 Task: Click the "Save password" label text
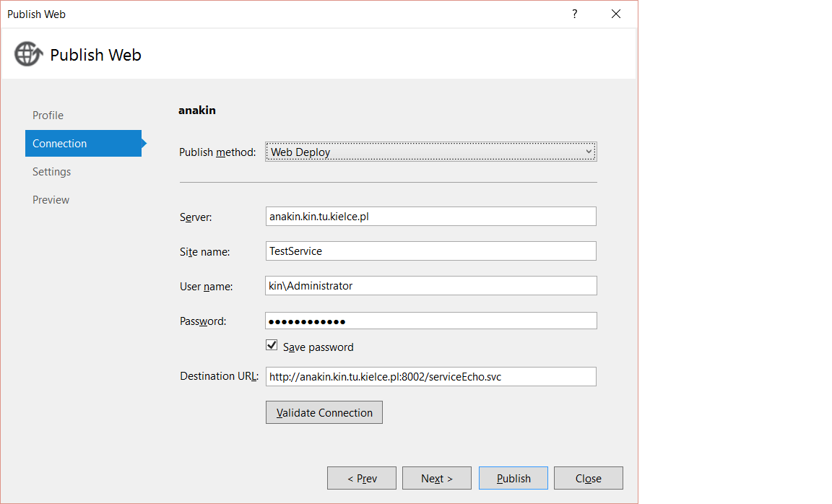(x=318, y=347)
